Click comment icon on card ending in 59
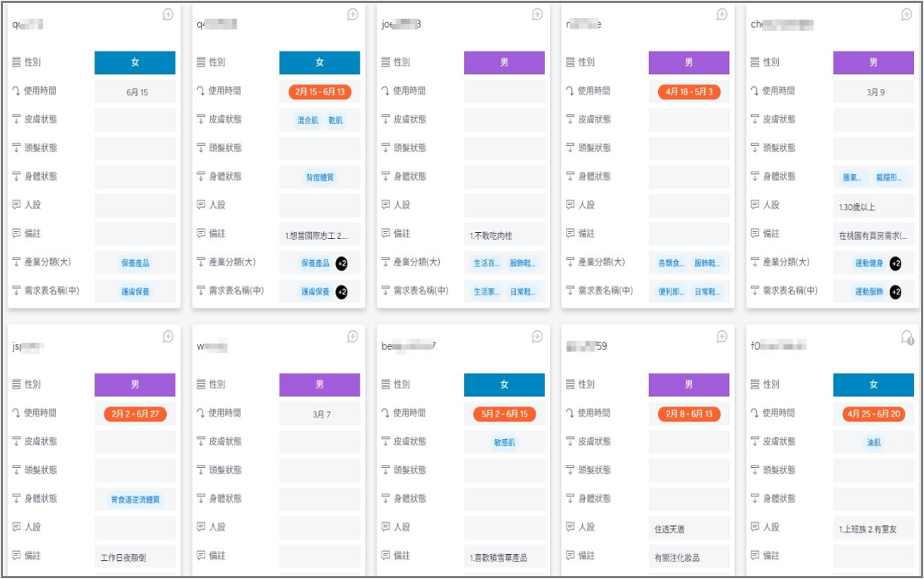The image size is (924, 579). [722, 336]
